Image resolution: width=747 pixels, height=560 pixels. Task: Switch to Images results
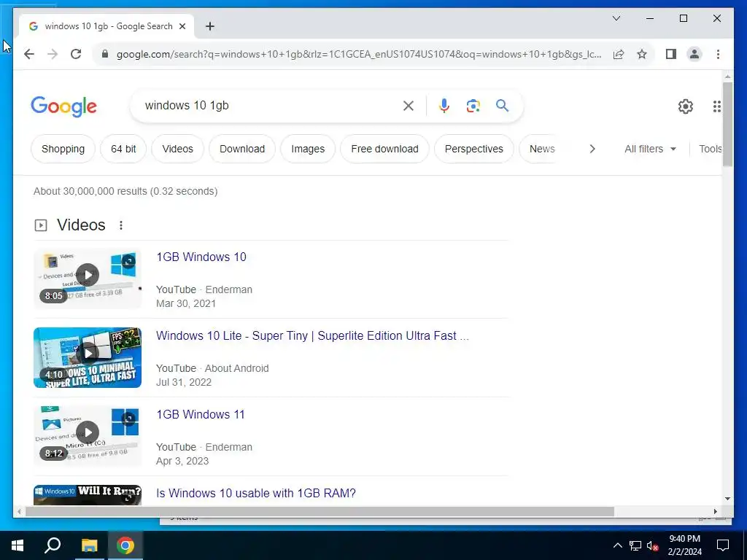(308, 149)
